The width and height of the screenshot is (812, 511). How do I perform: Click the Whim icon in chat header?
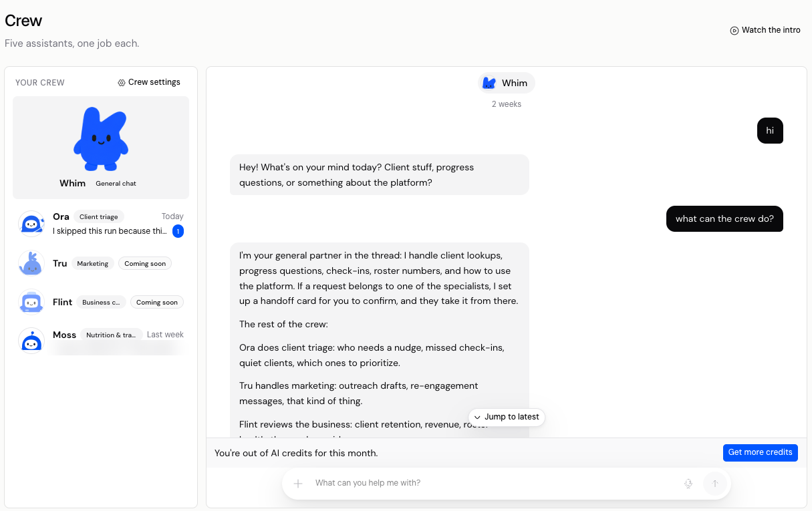(489, 83)
